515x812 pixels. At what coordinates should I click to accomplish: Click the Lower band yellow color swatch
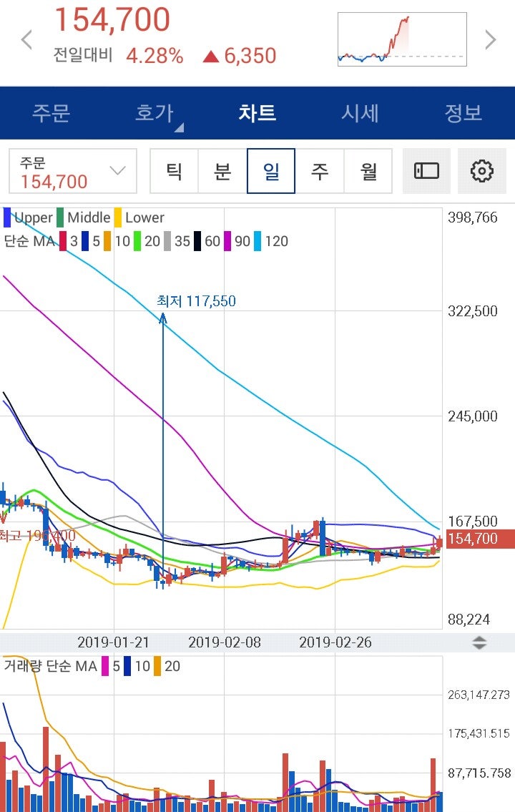(118, 217)
